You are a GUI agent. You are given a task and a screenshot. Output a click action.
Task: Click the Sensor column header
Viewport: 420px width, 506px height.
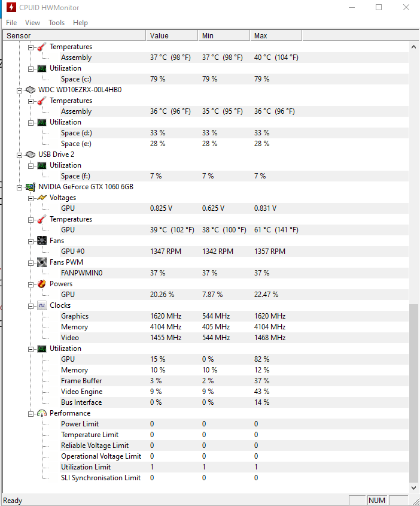(x=74, y=35)
